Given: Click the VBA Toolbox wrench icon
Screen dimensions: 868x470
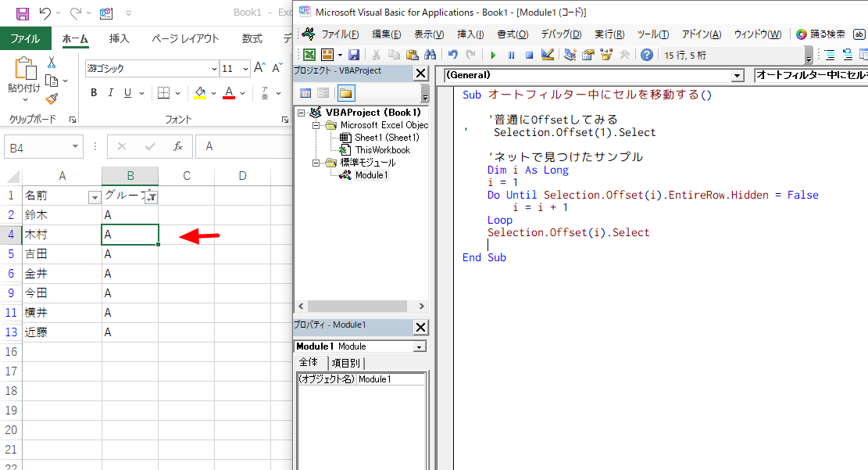Looking at the screenshot, I should [624, 54].
